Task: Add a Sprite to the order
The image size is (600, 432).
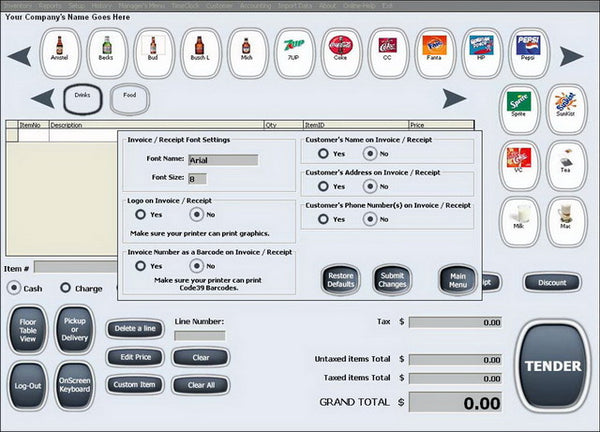Action: 519,109
